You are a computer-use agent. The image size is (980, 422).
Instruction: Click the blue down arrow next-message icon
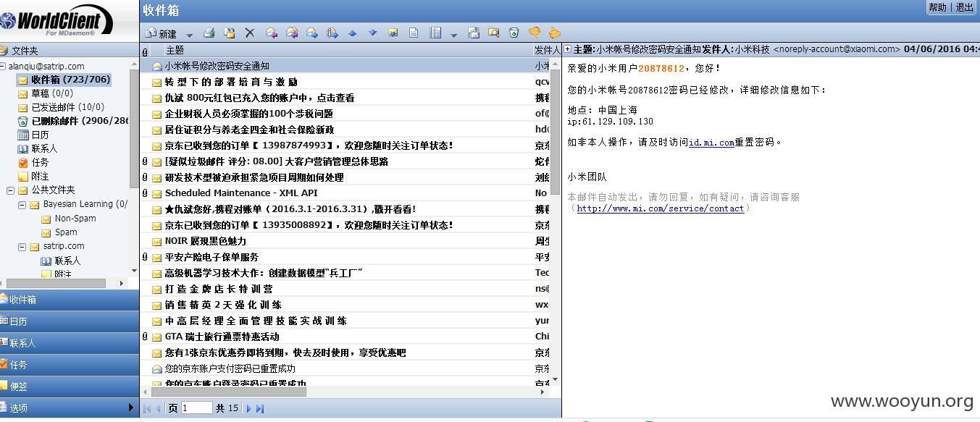pos(372,33)
